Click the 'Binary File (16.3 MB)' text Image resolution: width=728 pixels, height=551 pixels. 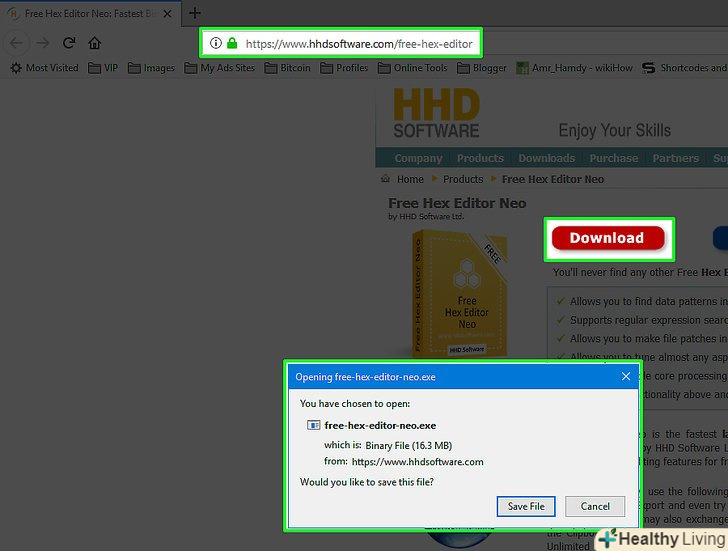point(409,446)
